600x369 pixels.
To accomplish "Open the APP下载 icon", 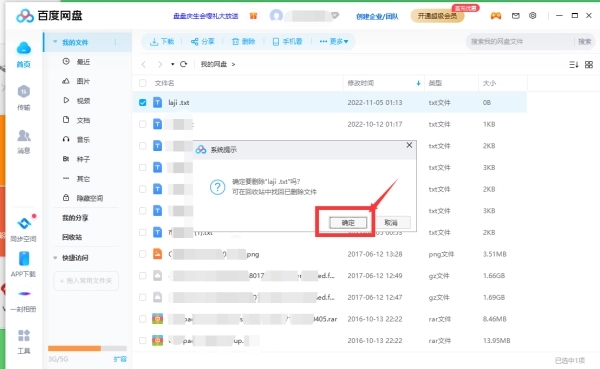I will [x=23, y=264].
